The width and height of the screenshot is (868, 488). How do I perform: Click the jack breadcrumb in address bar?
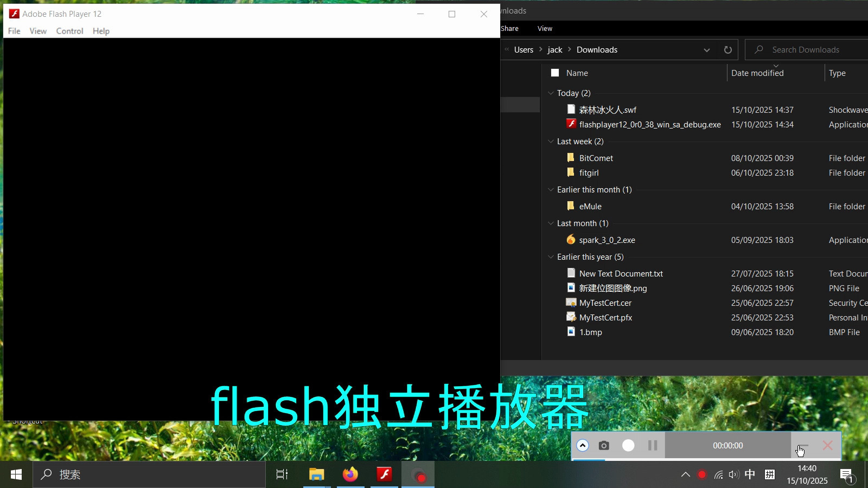click(x=555, y=50)
